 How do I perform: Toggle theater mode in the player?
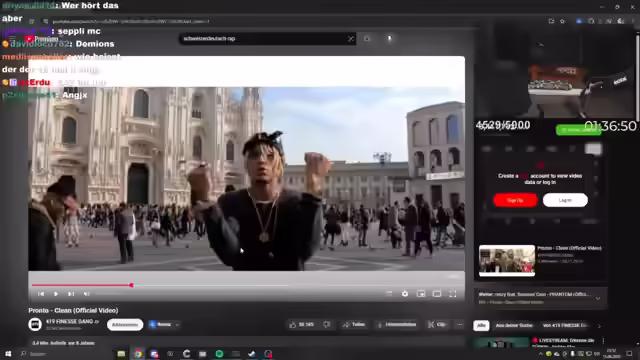437,294
